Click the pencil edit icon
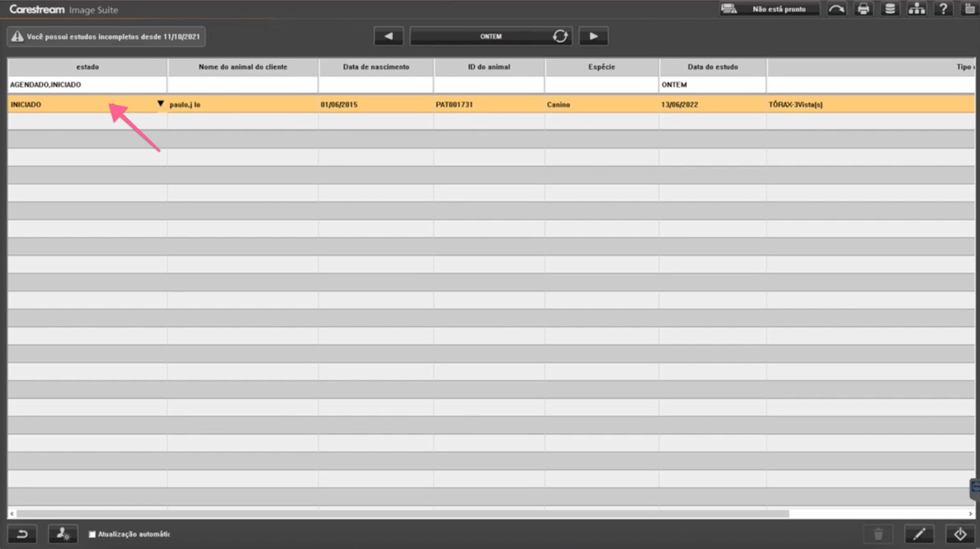 coord(919,534)
